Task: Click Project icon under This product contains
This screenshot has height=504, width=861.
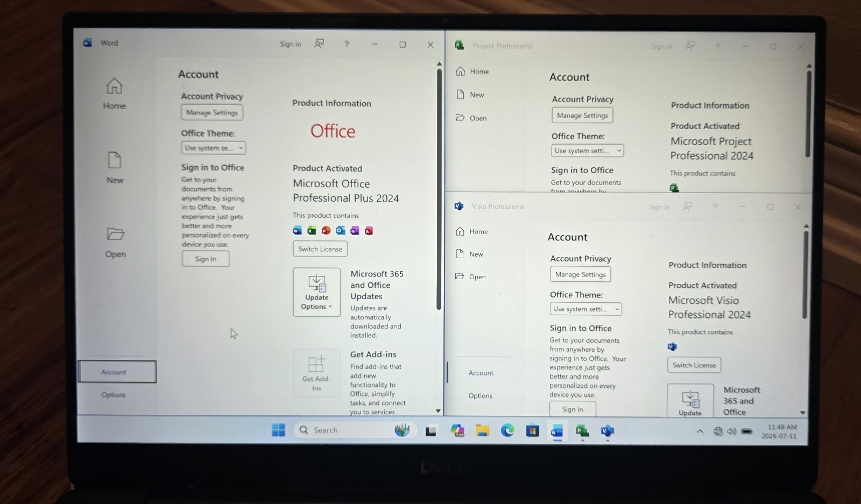Action: point(674,187)
